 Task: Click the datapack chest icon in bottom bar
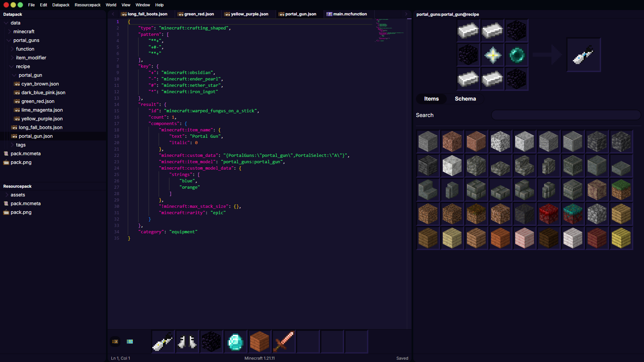pyautogui.click(x=115, y=342)
